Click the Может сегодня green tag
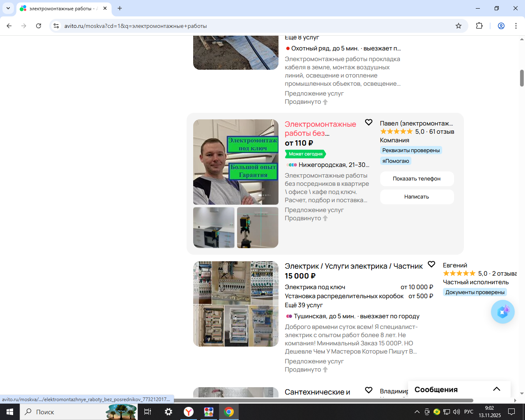 305,154
